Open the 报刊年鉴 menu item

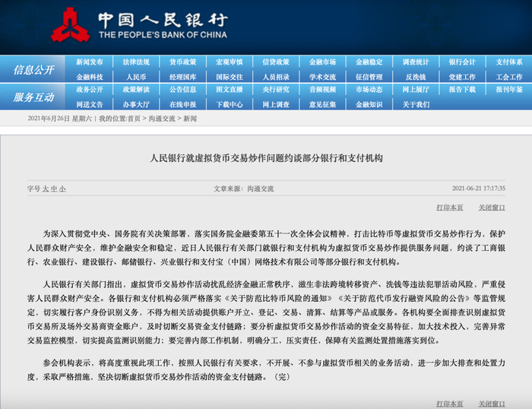509,89
